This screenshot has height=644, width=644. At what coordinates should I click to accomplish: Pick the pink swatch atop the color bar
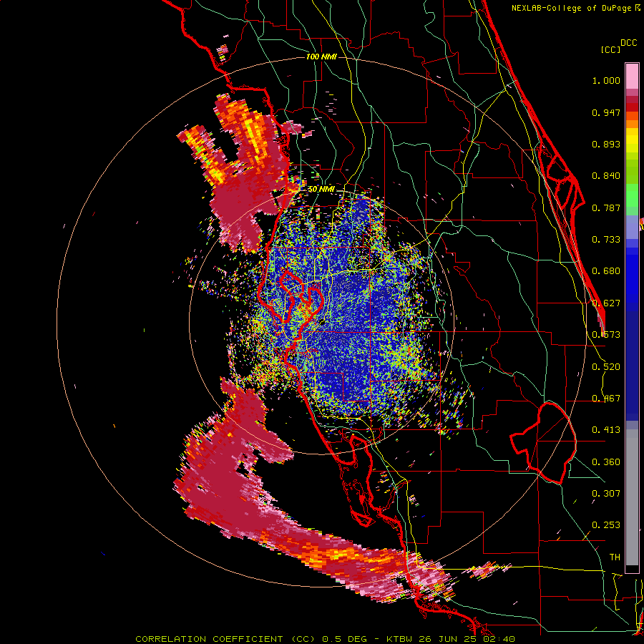pos(632,76)
